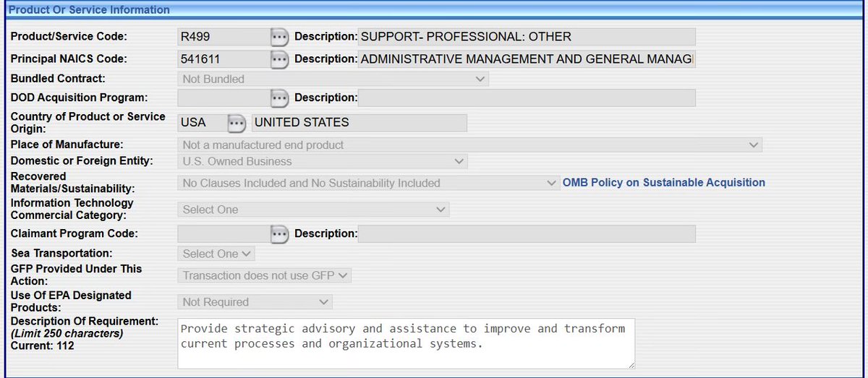Click the Principal NAICS Code field 541611
Screen dimensions: 868x378
tap(223, 59)
